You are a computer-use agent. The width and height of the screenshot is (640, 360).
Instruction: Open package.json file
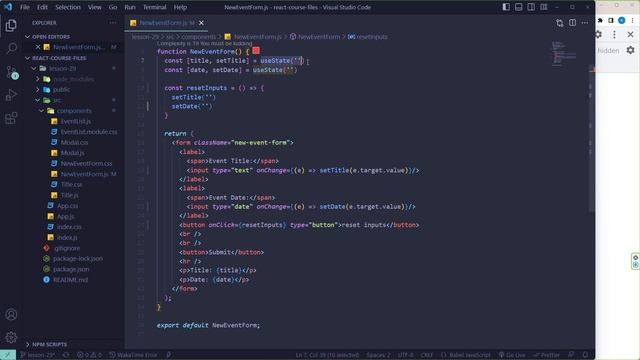(x=71, y=269)
